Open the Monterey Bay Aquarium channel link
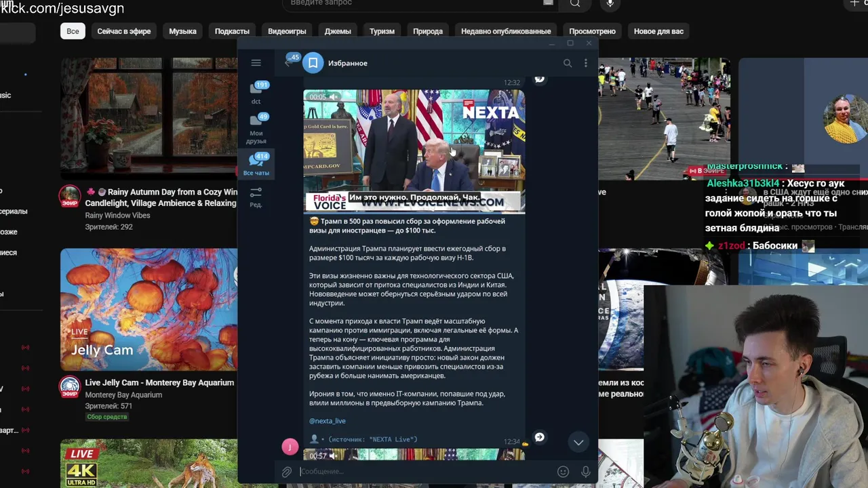 click(123, 394)
